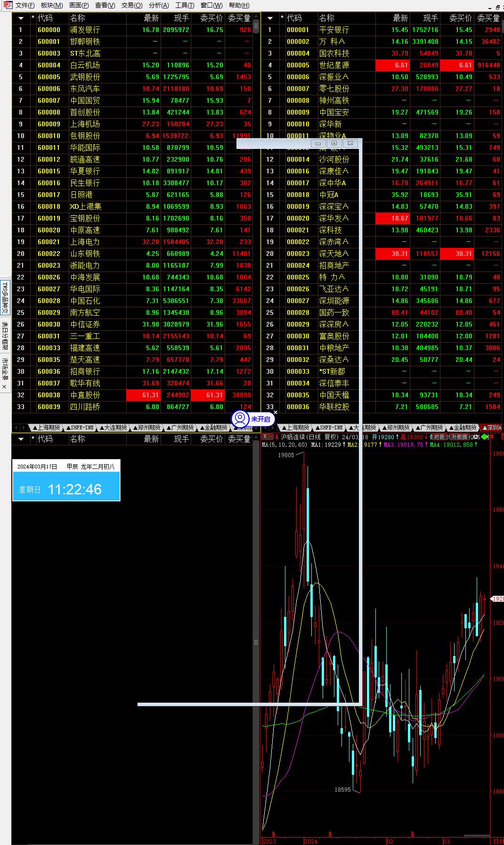
Task: Expand the dropdown arrow in right Shenzhen table header
Action: pos(270,18)
